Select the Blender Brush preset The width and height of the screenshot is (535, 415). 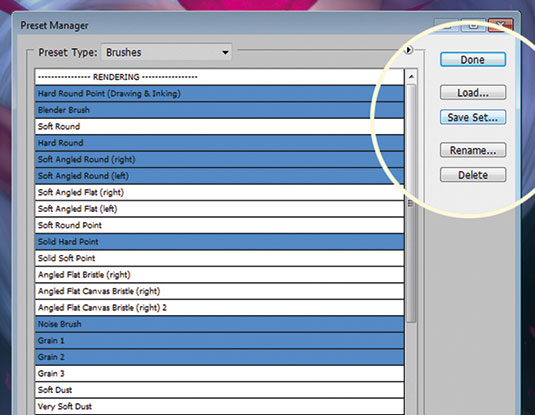tap(219, 110)
